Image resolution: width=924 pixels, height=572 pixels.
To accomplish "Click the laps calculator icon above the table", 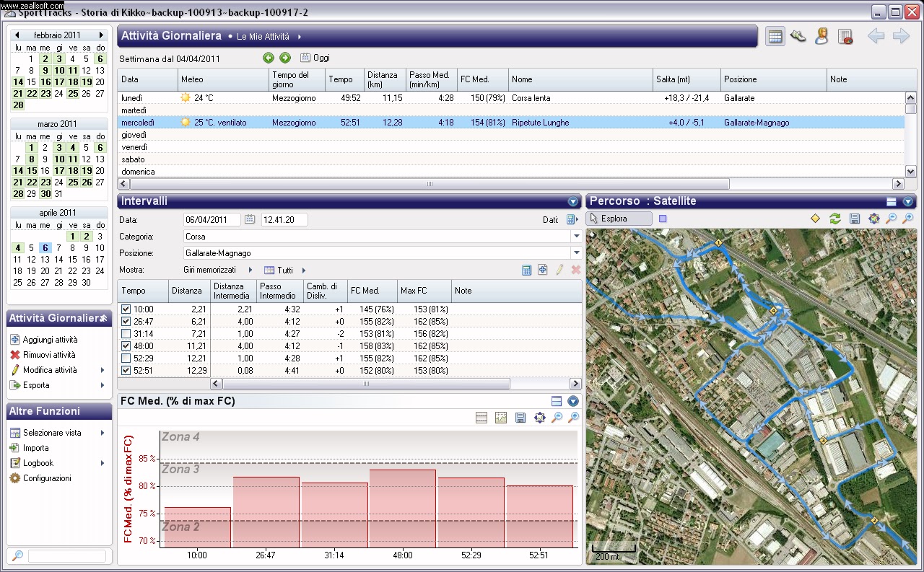I will (526, 270).
